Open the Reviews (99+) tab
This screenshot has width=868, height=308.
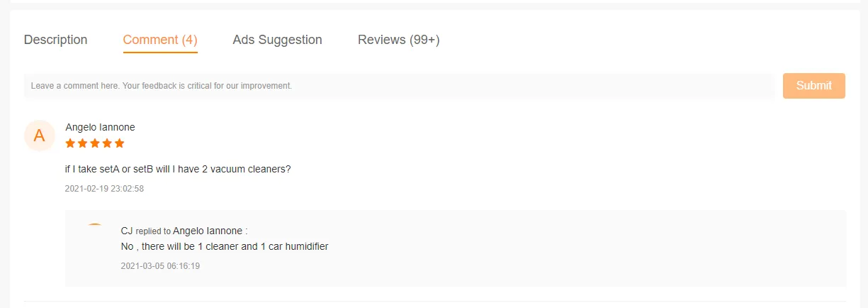pos(398,40)
